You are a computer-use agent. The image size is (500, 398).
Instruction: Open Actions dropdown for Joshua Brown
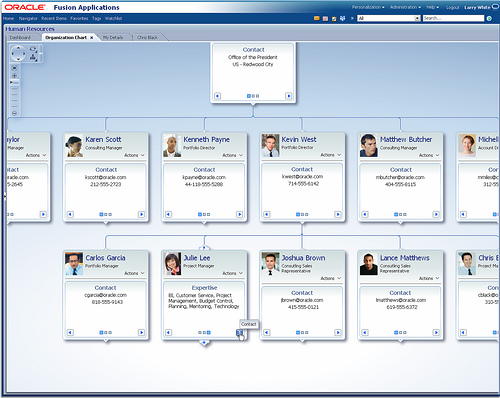click(331, 278)
